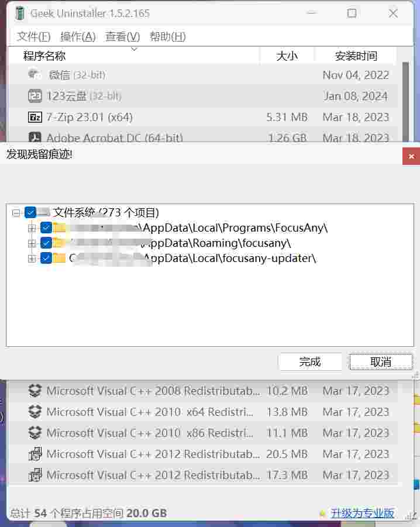420x527 pixels.
Task: Click the 7-Zip 23.01 program icon
Action: 35,118
